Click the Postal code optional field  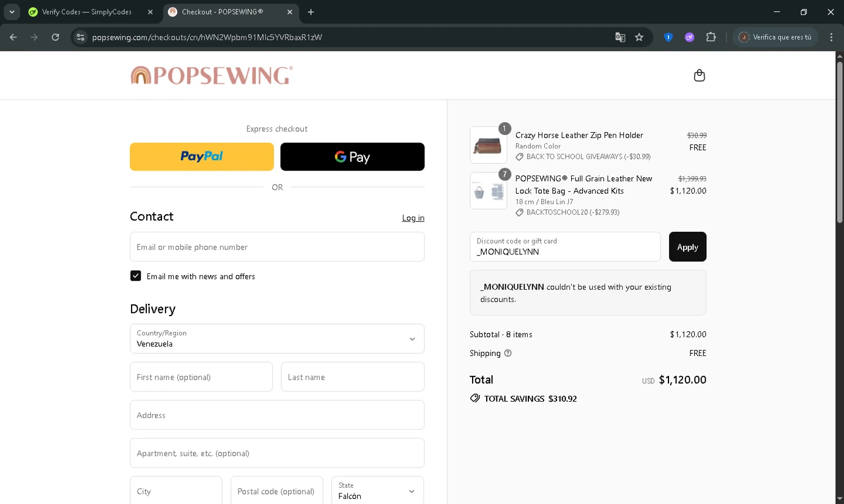point(277,490)
